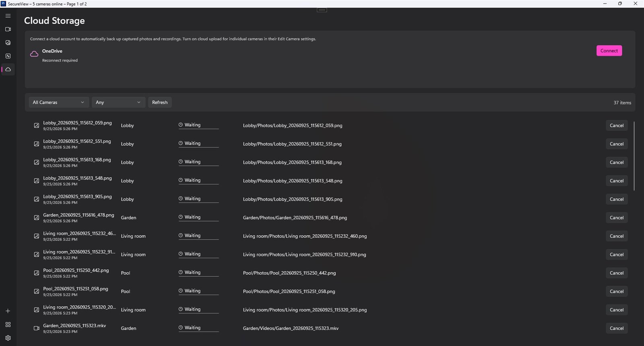Click the Cloud Storage page heading

coord(54,21)
